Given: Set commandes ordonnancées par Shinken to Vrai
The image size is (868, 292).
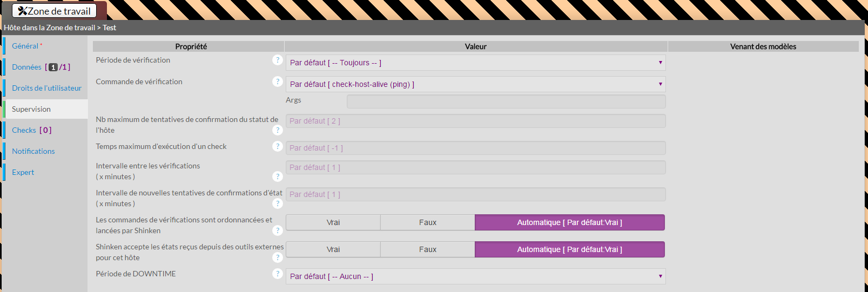Looking at the screenshot, I should [333, 222].
